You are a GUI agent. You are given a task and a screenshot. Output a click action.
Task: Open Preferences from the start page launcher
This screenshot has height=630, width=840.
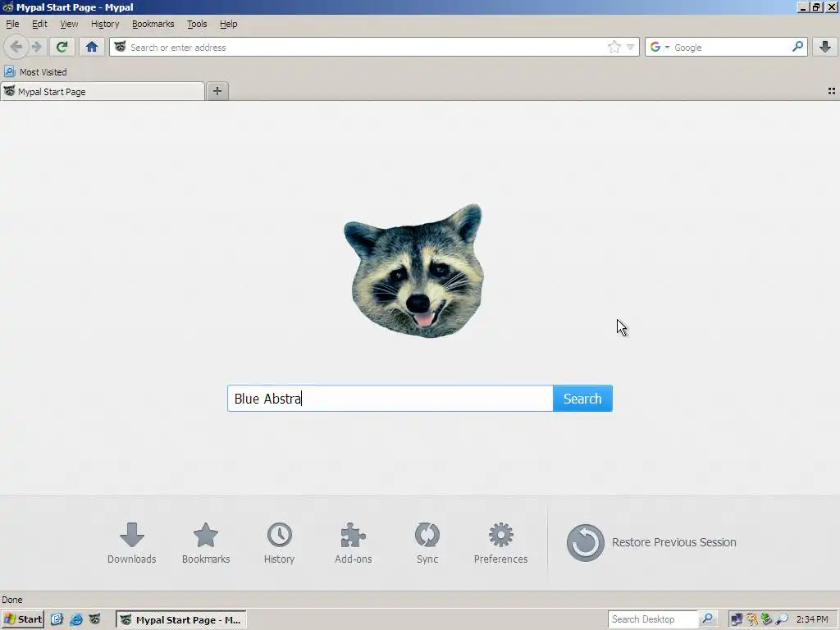[500, 543]
